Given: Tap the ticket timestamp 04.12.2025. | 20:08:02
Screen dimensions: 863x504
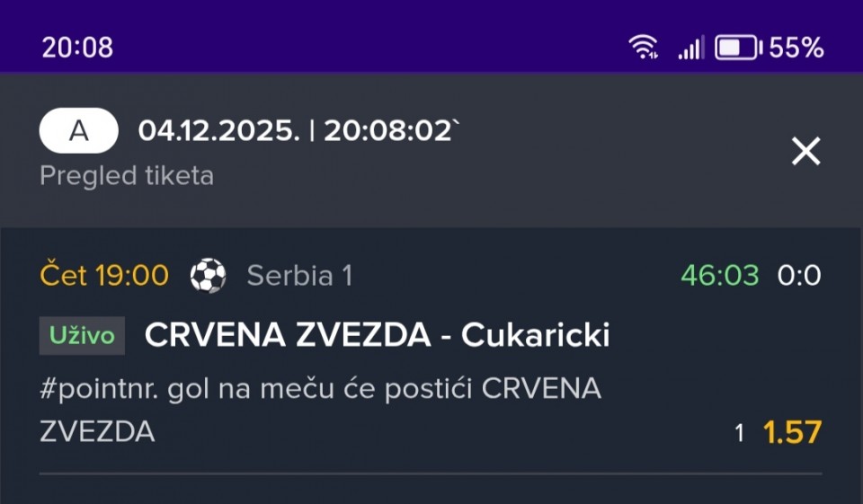Looking at the screenshot, I should coord(298,131).
